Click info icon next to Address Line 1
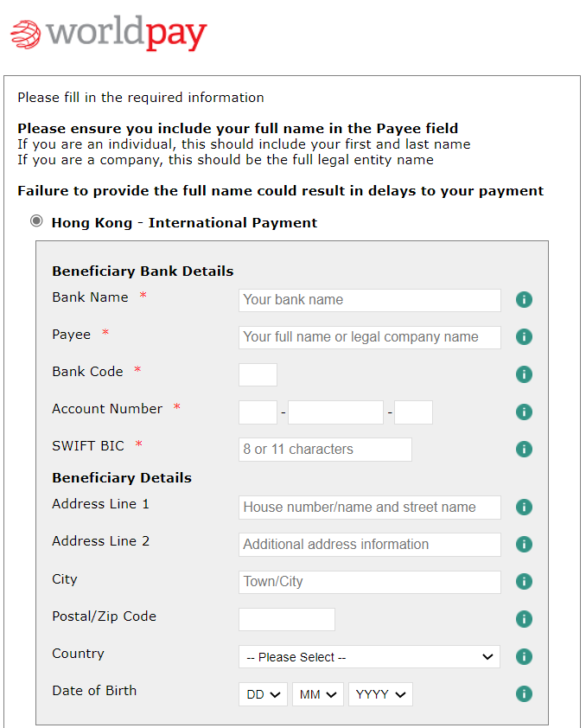586x728 pixels. (524, 507)
